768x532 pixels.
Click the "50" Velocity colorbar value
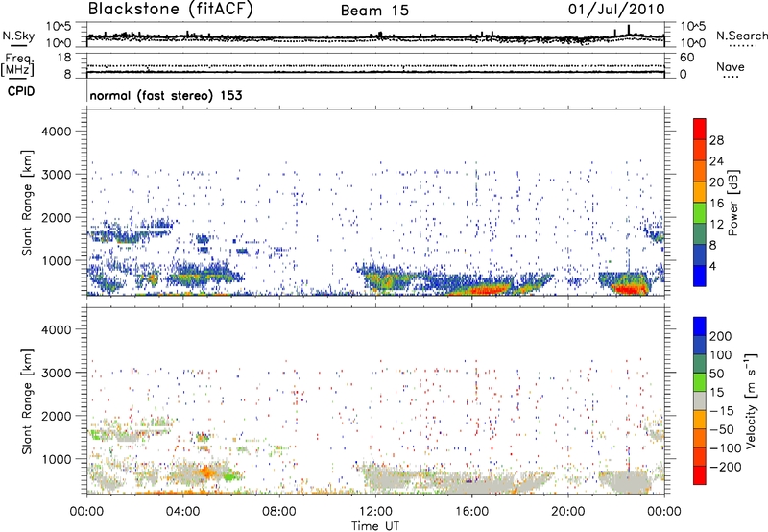[717, 374]
